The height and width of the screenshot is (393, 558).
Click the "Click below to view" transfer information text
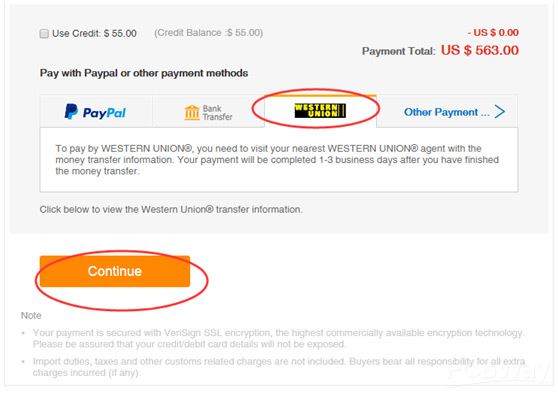coord(171,209)
